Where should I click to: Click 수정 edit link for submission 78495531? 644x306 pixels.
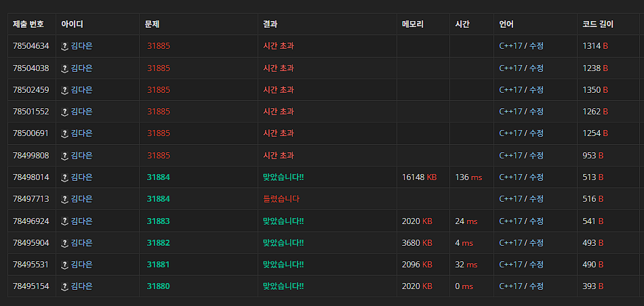pos(536,265)
